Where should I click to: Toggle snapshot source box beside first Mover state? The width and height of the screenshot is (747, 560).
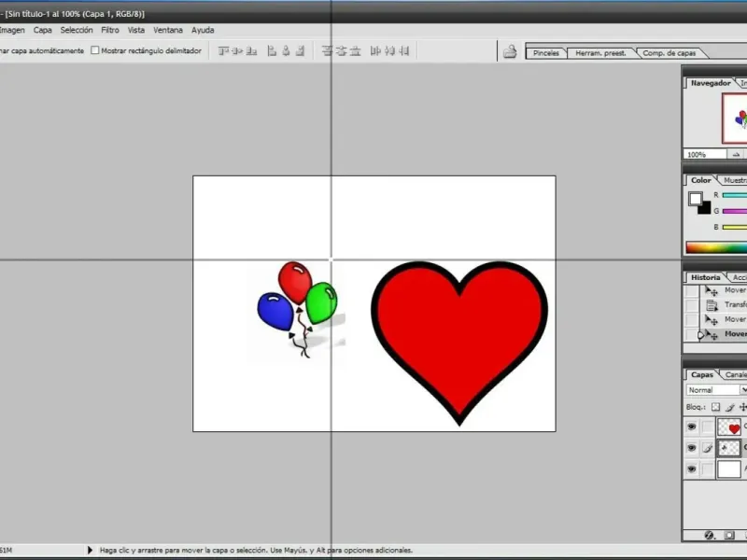click(691, 290)
